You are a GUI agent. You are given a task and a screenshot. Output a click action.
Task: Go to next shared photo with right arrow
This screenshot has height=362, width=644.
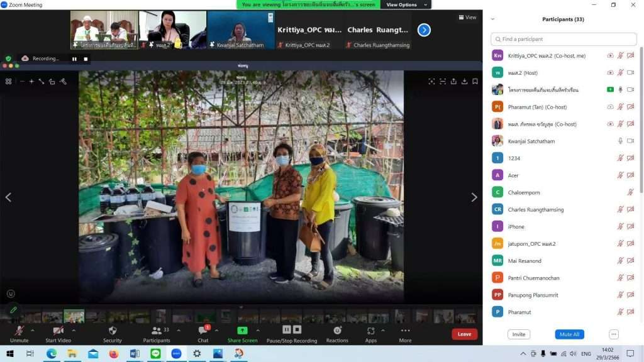pos(474,197)
